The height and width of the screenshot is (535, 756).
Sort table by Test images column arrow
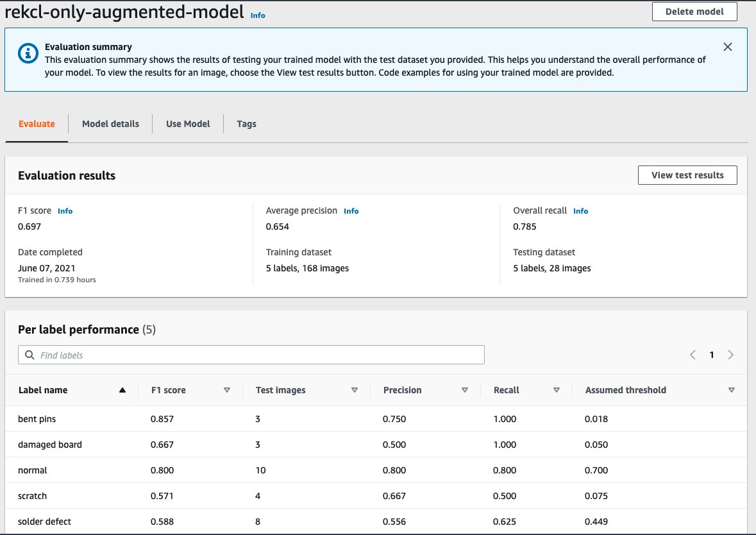[355, 390]
